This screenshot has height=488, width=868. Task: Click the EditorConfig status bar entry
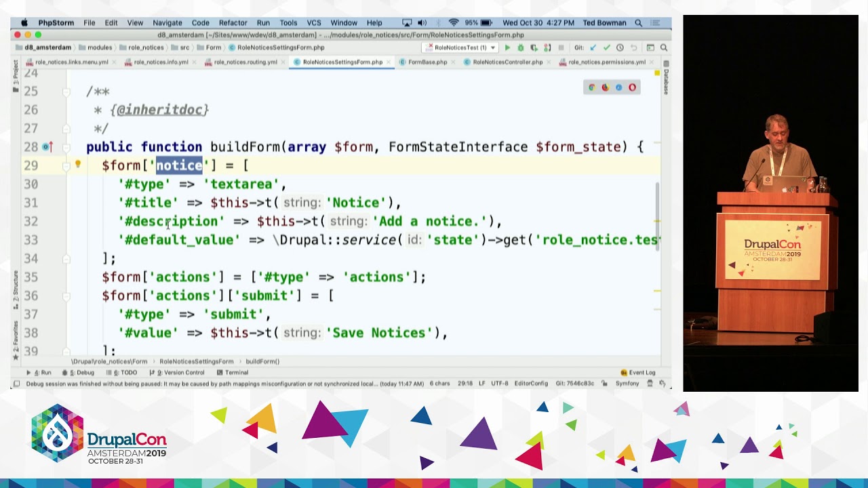(531, 384)
